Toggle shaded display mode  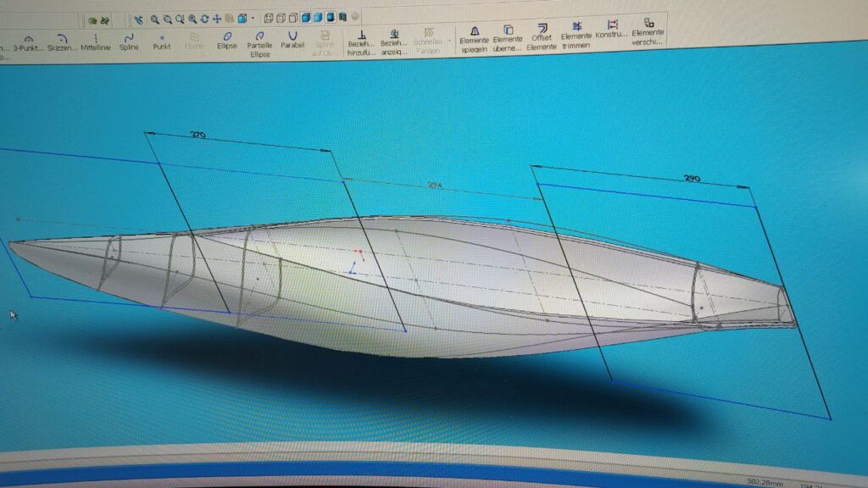click(318, 18)
